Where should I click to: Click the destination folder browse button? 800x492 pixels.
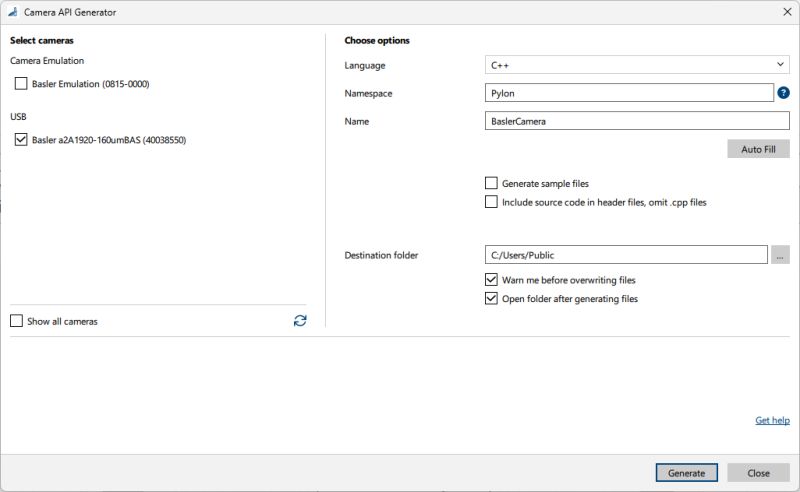tap(781, 255)
